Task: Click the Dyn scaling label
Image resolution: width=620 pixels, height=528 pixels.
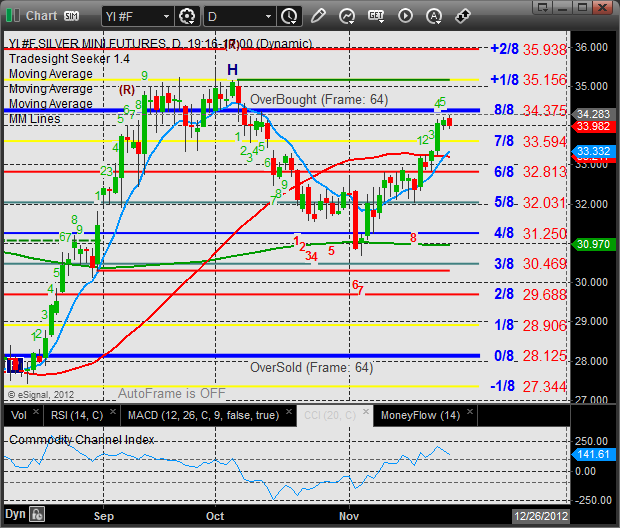Action: 15,514
